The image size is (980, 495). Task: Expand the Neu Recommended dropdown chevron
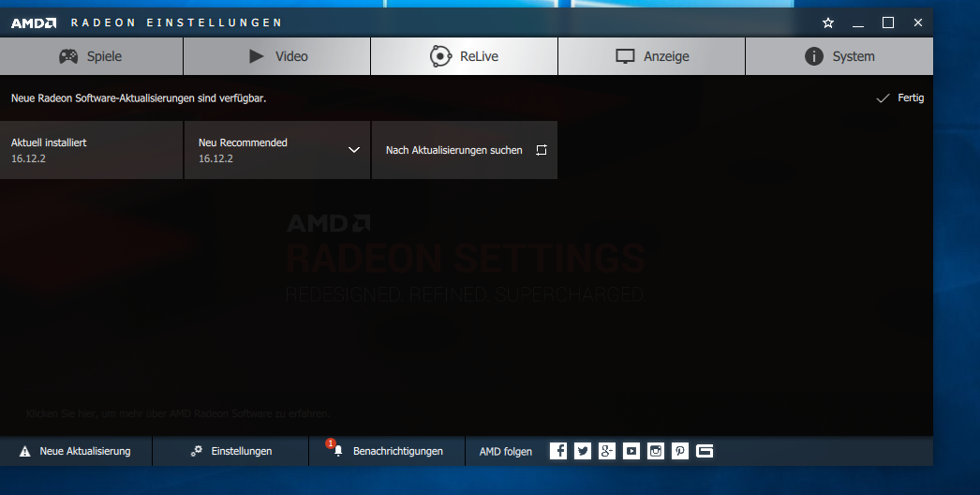354,150
